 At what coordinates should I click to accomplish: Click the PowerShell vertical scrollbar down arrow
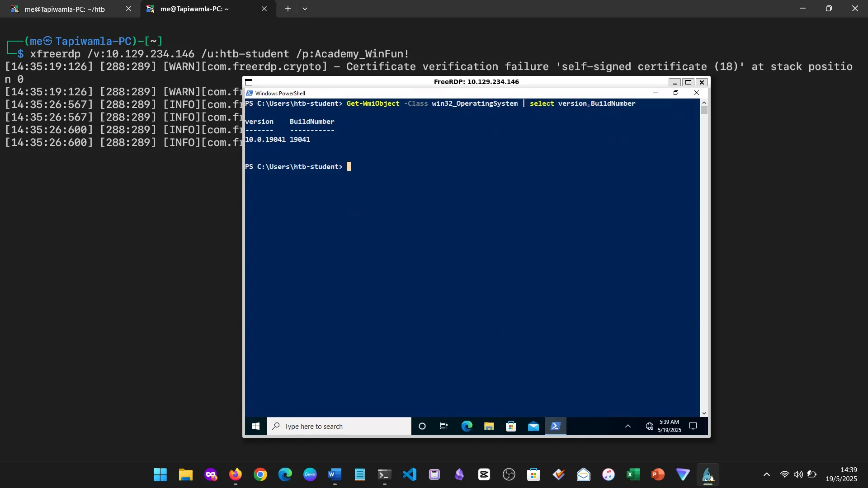(704, 413)
